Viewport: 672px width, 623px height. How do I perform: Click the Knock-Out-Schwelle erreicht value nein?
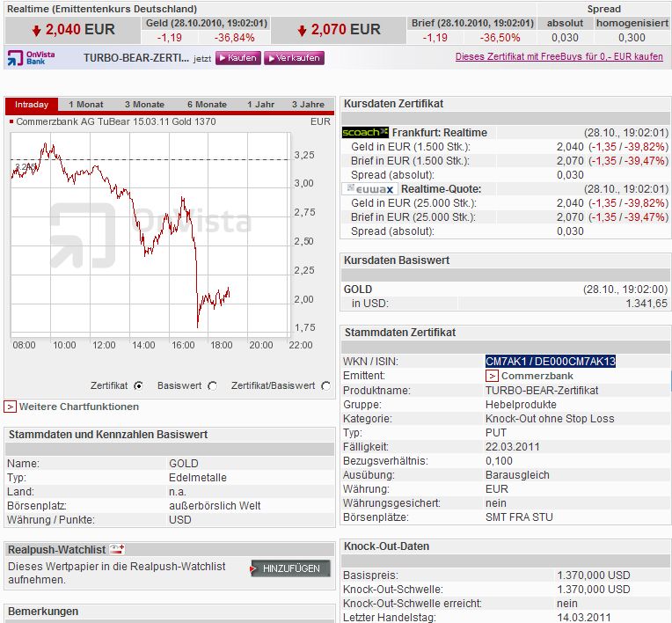pos(567,604)
